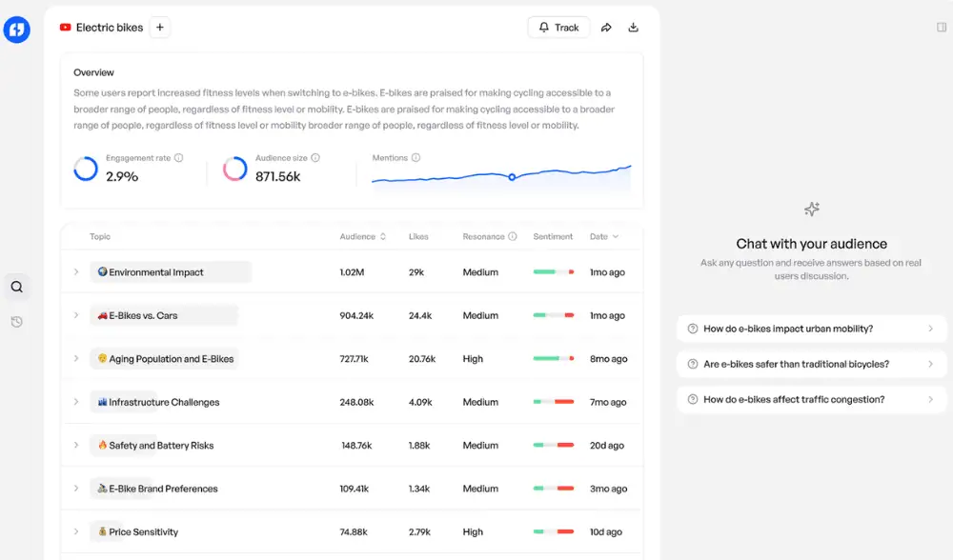Toggle the right side panel icon
This screenshot has height=560, width=953.
(x=942, y=28)
